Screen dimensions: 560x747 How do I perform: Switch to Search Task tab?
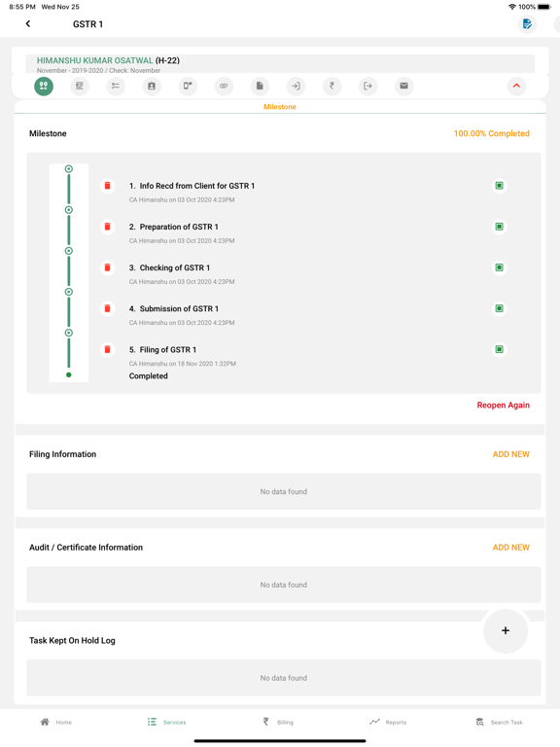point(499,723)
